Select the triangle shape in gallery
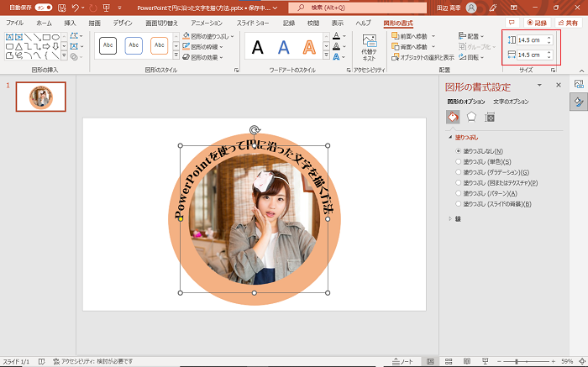 (18, 46)
